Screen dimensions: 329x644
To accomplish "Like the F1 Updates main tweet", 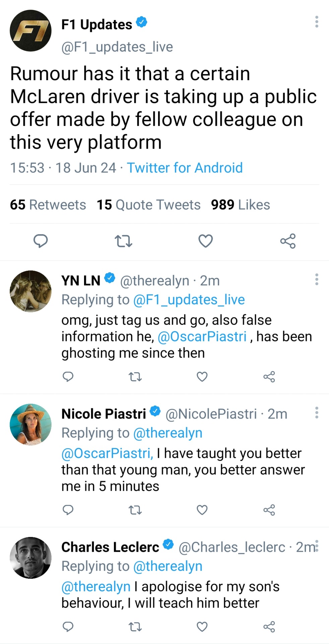I will click(x=205, y=241).
